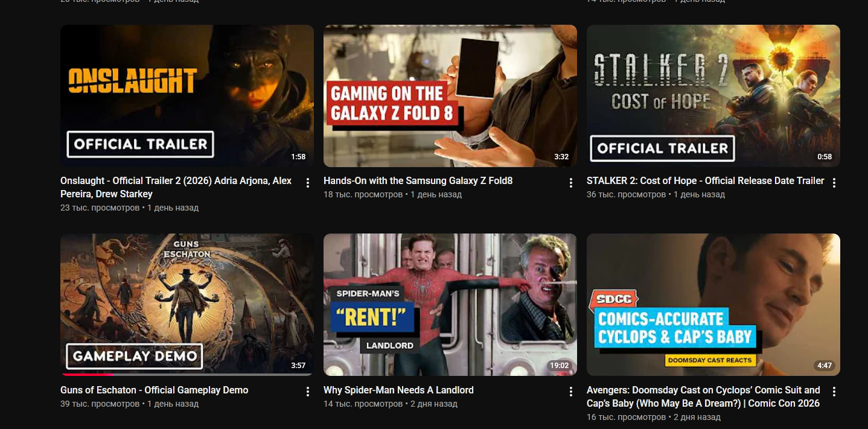This screenshot has height=429, width=868.
Task: Click the 3:57 duration badge on the Guns of Eschaton thumbnail
Action: [298, 366]
